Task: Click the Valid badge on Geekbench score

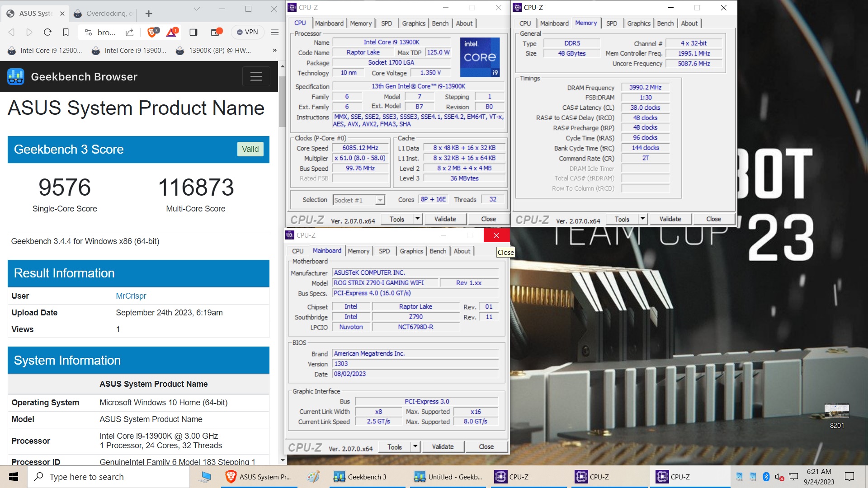Action: [250, 149]
